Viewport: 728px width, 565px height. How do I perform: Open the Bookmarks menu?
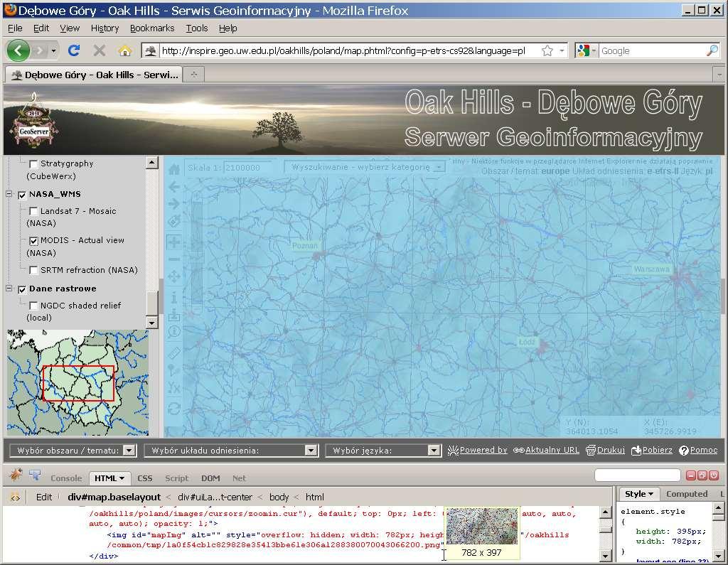pos(152,28)
